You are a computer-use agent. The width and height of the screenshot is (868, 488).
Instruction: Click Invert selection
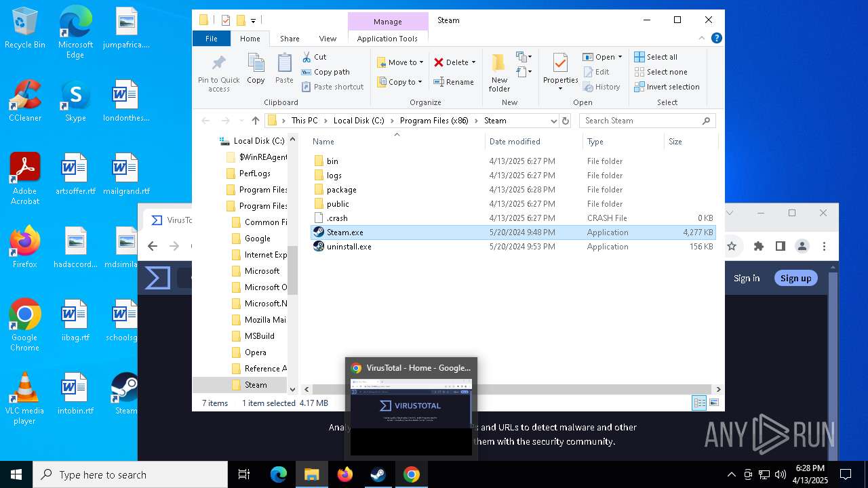[667, 87]
